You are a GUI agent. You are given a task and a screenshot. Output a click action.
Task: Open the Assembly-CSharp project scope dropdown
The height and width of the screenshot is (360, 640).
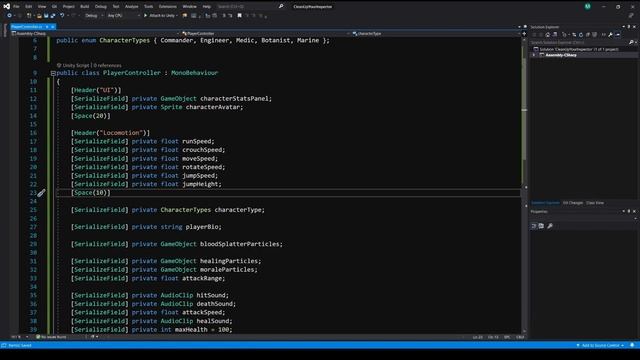[96, 33]
